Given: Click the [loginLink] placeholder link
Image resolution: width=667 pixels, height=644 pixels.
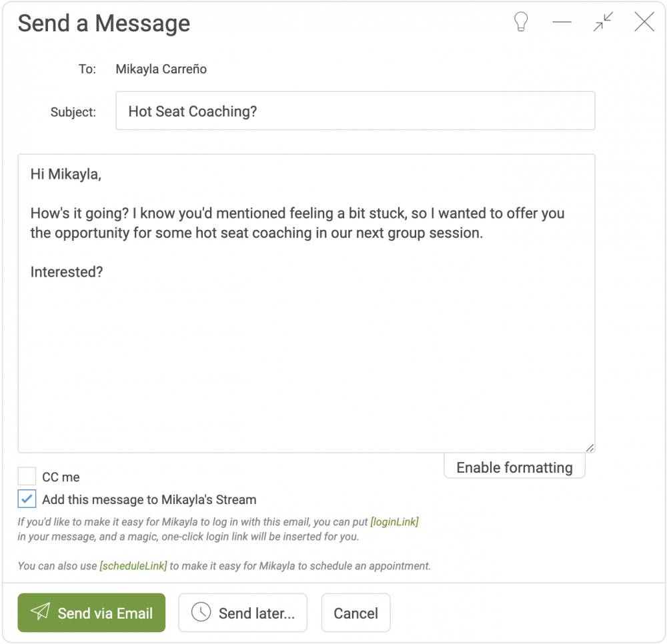Looking at the screenshot, I should pyautogui.click(x=394, y=521).
